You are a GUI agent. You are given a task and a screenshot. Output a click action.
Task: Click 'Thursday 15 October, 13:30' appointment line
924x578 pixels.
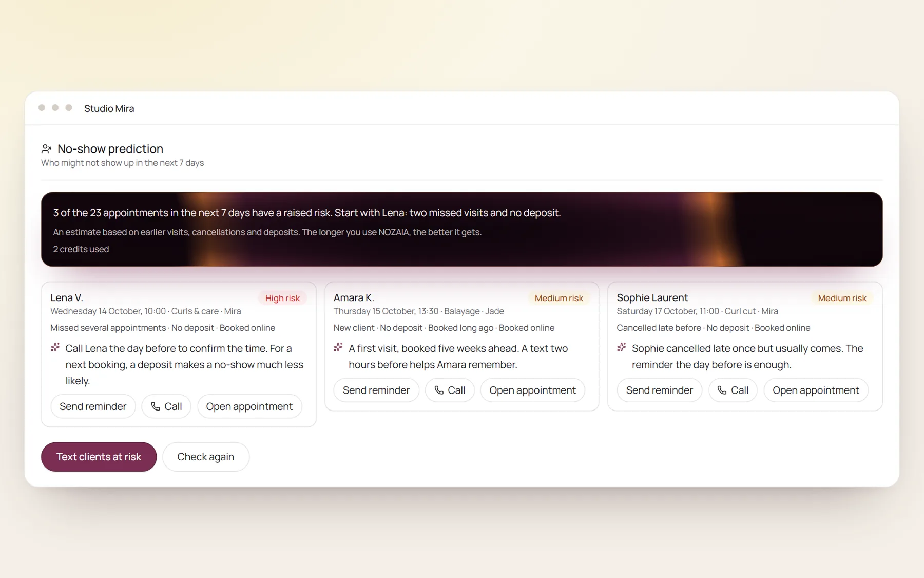[x=419, y=311]
